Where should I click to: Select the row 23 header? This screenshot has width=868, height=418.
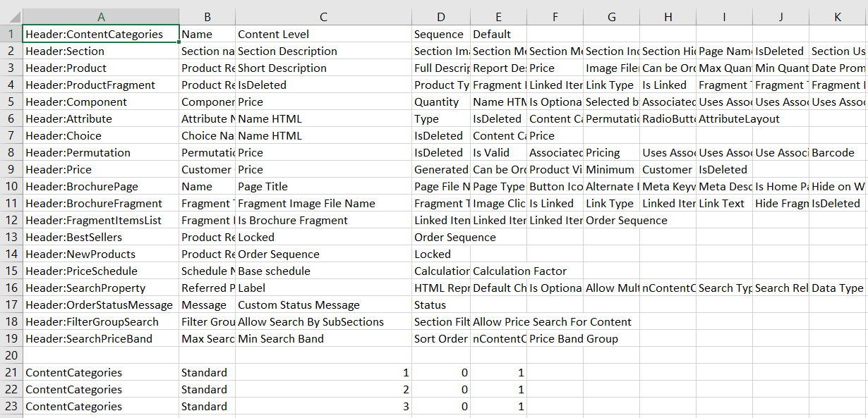pyautogui.click(x=11, y=406)
